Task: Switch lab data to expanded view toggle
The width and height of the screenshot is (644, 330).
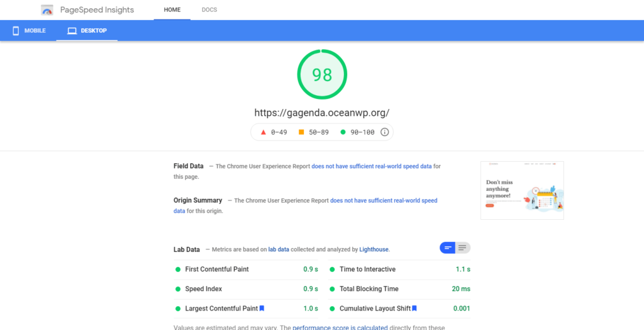Action: tap(463, 247)
